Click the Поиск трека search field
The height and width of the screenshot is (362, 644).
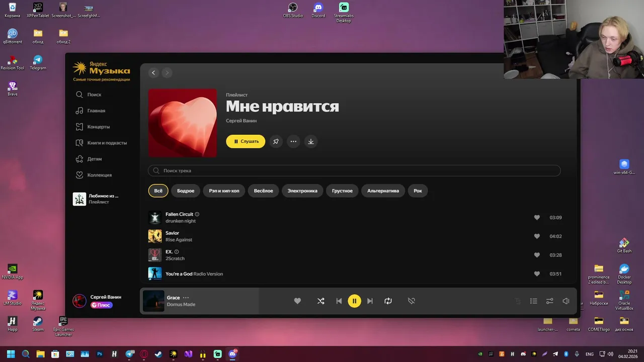point(354,170)
